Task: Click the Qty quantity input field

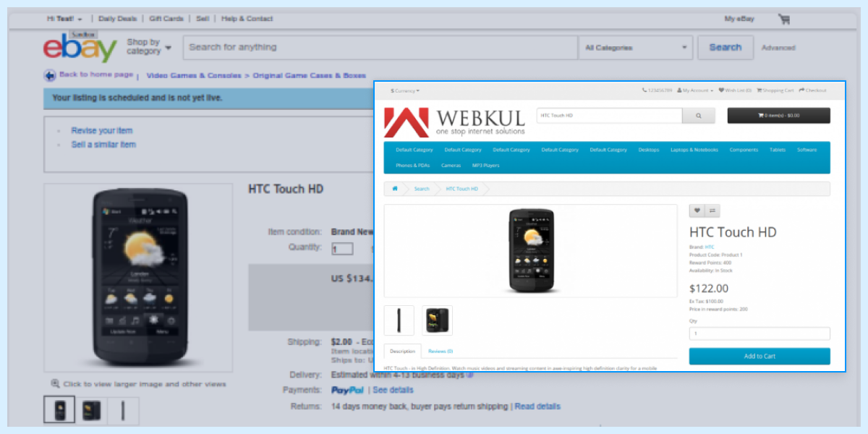Action: pyautogui.click(x=759, y=333)
